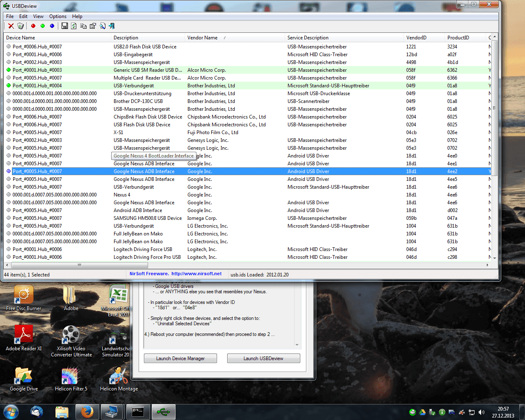Image resolution: width=525 pixels, height=420 pixels.
Task: Click the Google Drive system tray icon
Action: click(422, 412)
